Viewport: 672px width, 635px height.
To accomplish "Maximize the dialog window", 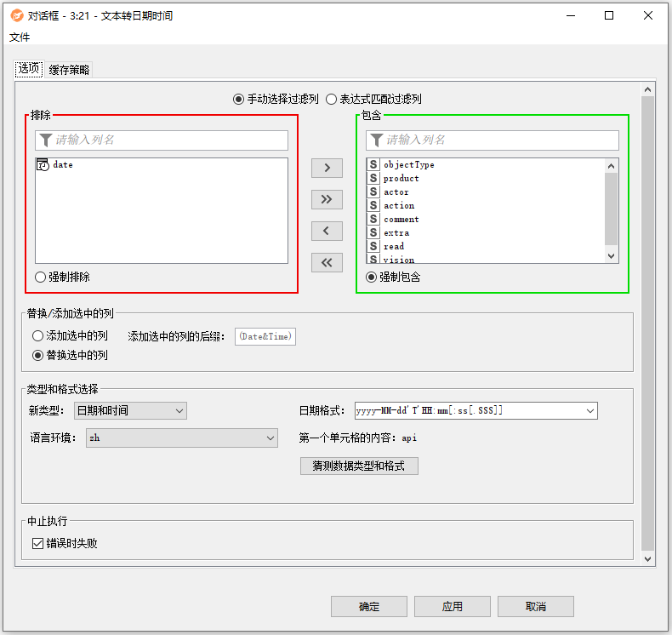I will 609,16.
